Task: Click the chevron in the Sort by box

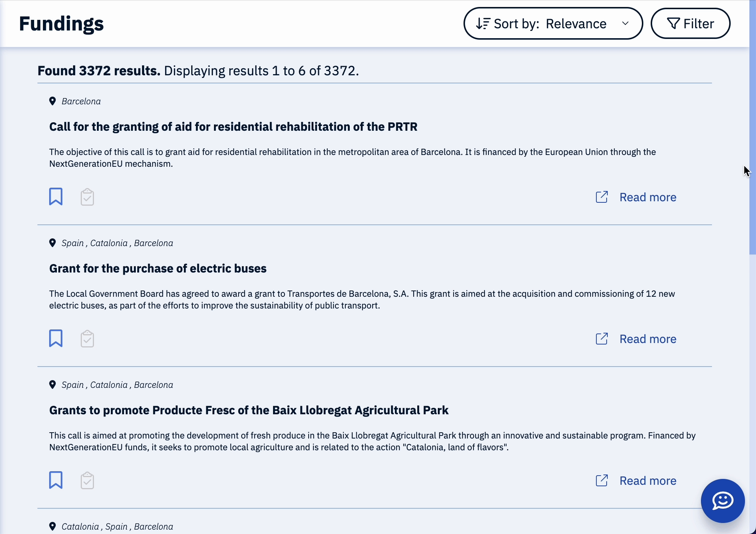Action: click(625, 24)
